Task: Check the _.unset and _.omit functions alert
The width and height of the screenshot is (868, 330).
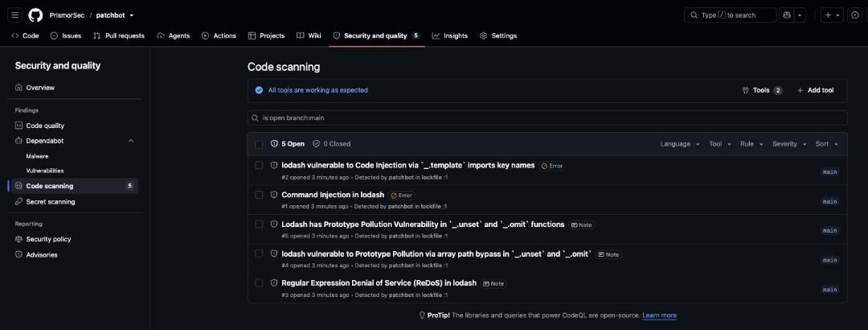Action: [x=259, y=224]
